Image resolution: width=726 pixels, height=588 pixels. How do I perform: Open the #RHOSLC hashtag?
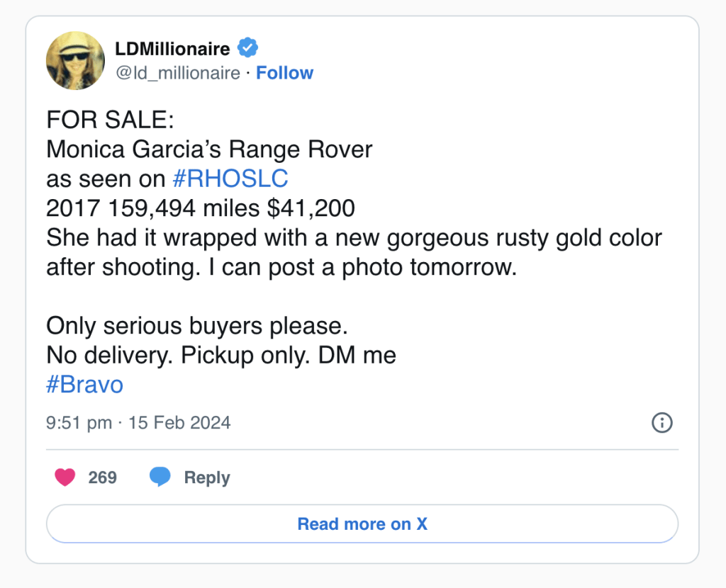coord(230,179)
